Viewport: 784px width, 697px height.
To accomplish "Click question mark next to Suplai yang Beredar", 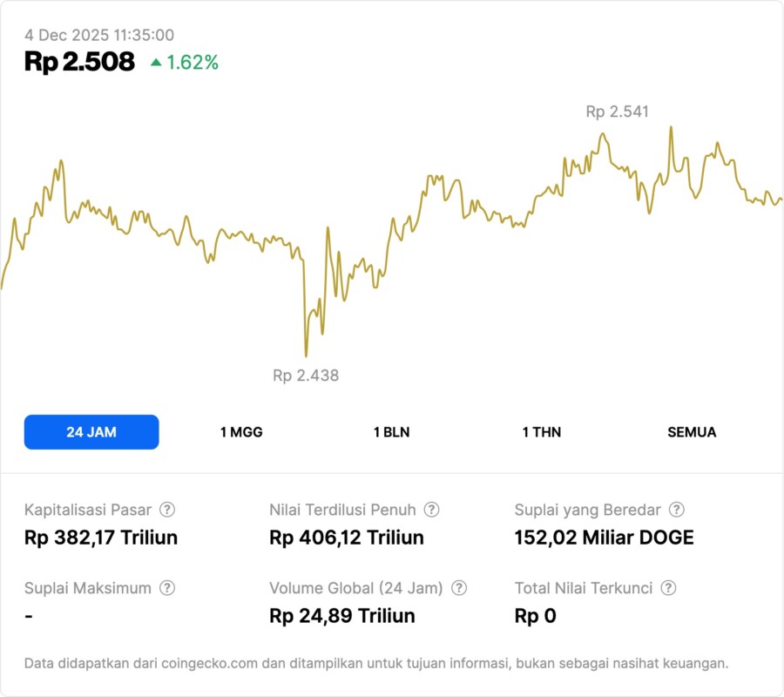I will (x=676, y=510).
